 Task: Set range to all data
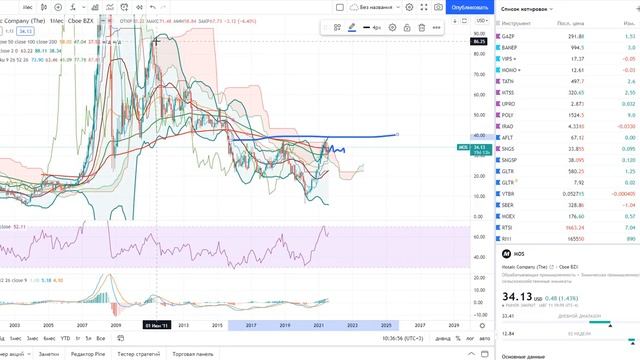[x=101, y=338]
